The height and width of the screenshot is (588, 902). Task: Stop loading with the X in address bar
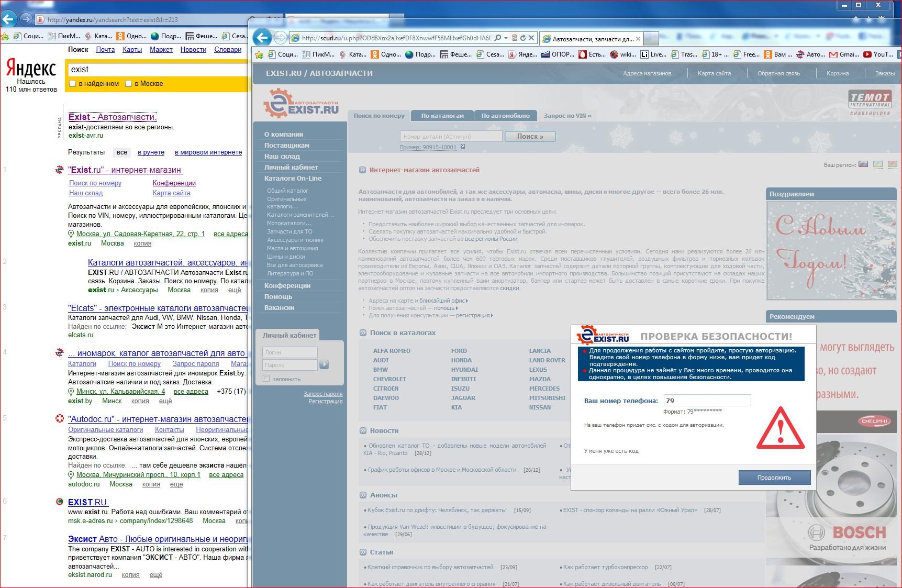pyautogui.click(x=531, y=38)
